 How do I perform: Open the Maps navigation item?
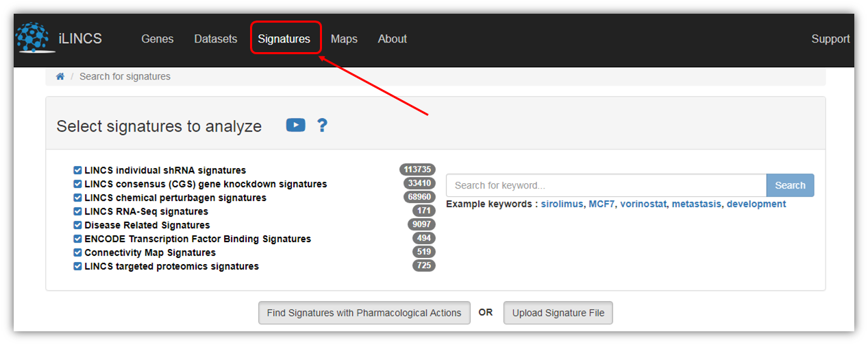[x=344, y=39]
